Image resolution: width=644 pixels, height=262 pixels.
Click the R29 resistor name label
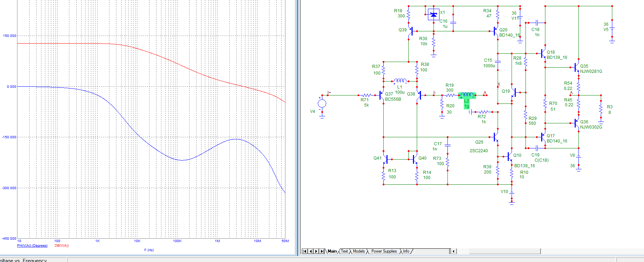click(x=532, y=118)
